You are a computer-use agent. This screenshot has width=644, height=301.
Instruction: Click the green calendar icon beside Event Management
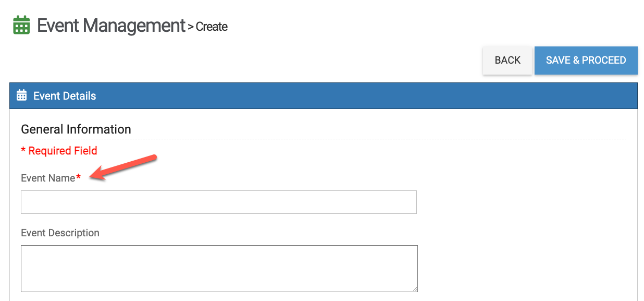click(x=21, y=25)
